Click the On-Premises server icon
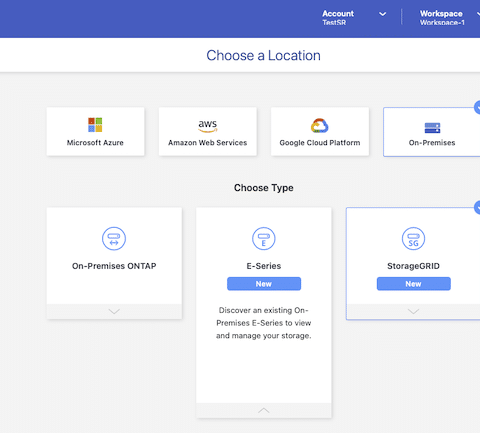 tap(432, 128)
